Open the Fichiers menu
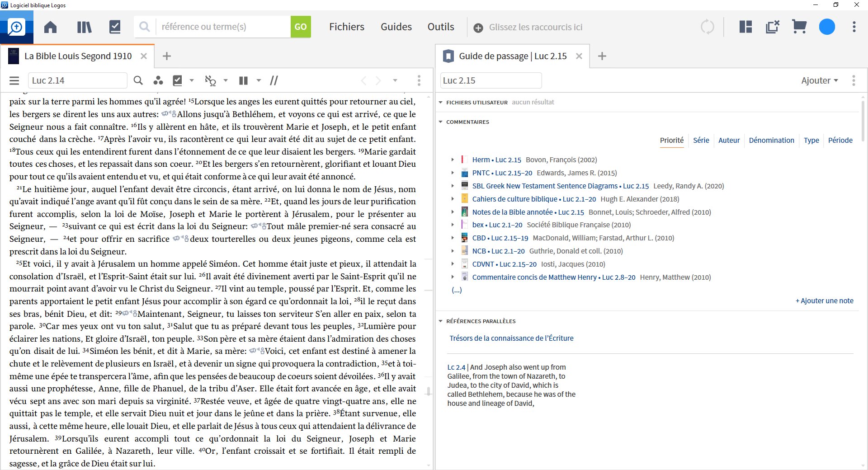The image size is (868, 470). coord(347,27)
